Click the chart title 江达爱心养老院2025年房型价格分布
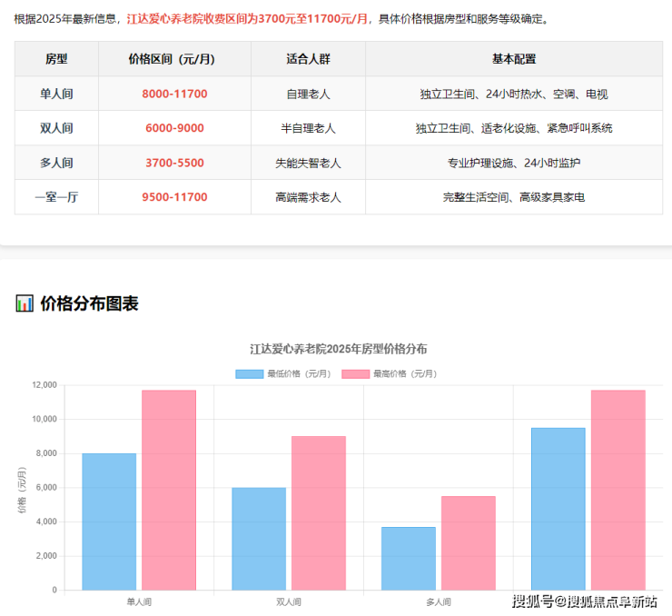 tap(338, 349)
